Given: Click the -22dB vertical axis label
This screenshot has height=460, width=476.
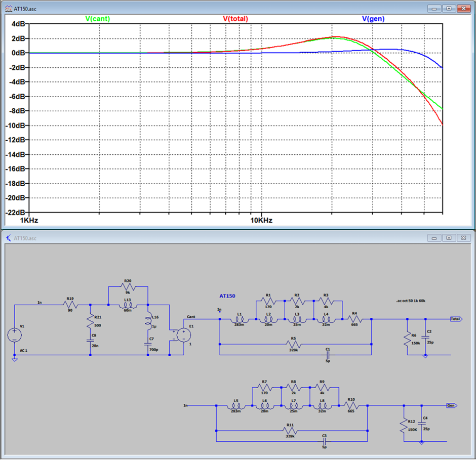Looking at the screenshot, I should coord(16,213).
